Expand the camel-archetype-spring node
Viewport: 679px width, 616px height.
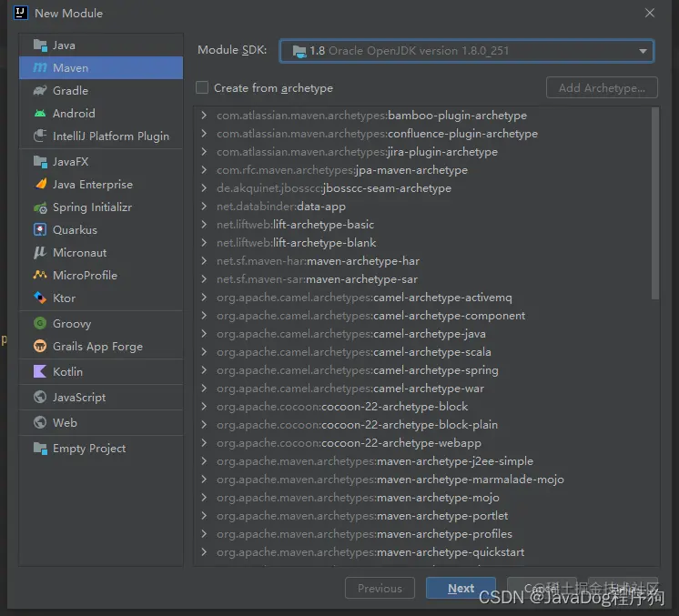point(204,370)
